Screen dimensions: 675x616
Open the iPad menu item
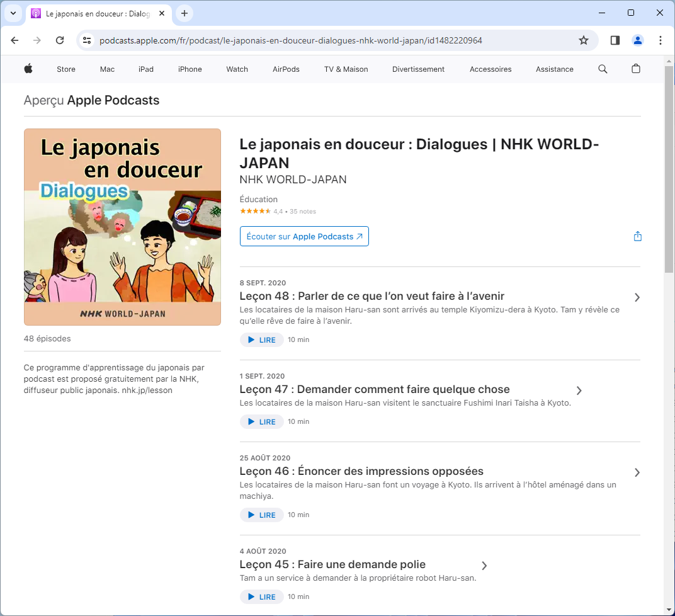[x=146, y=69]
